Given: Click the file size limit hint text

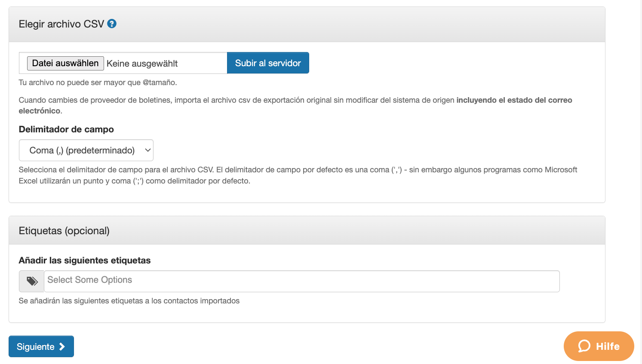Looking at the screenshot, I should pos(98,83).
